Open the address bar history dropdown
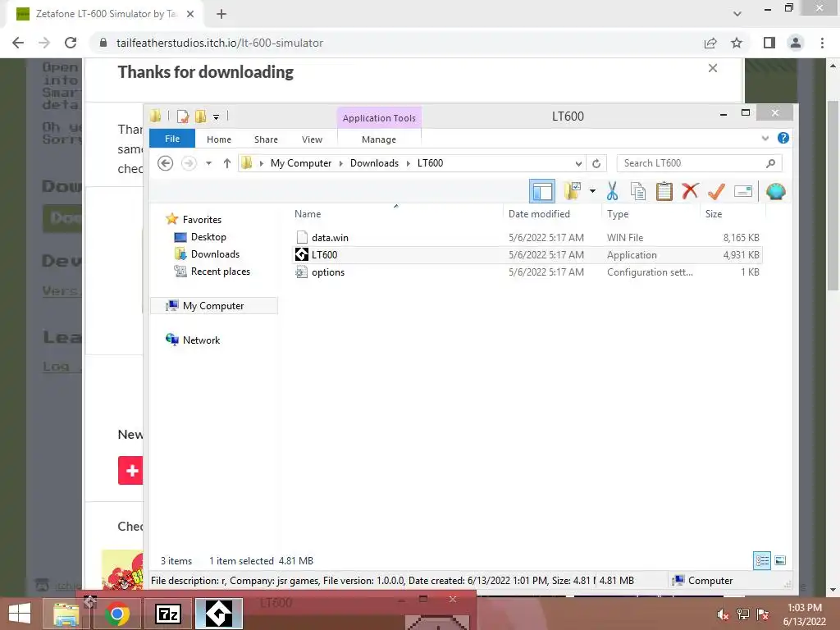Image resolution: width=840 pixels, height=630 pixels. pos(578,163)
